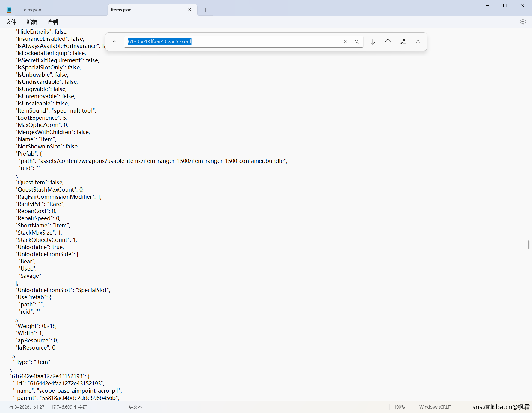
Task: Add a new tab with plus button
Action: pyautogui.click(x=206, y=10)
